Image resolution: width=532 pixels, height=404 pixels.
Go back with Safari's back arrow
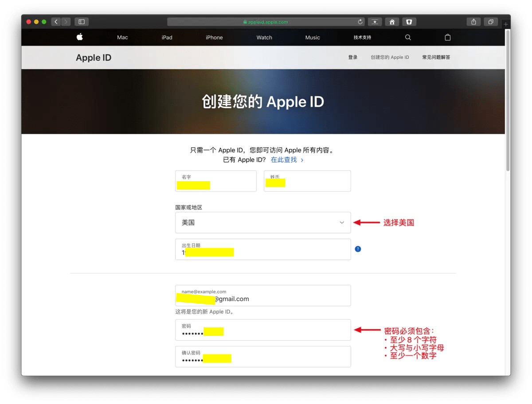[56, 22]
